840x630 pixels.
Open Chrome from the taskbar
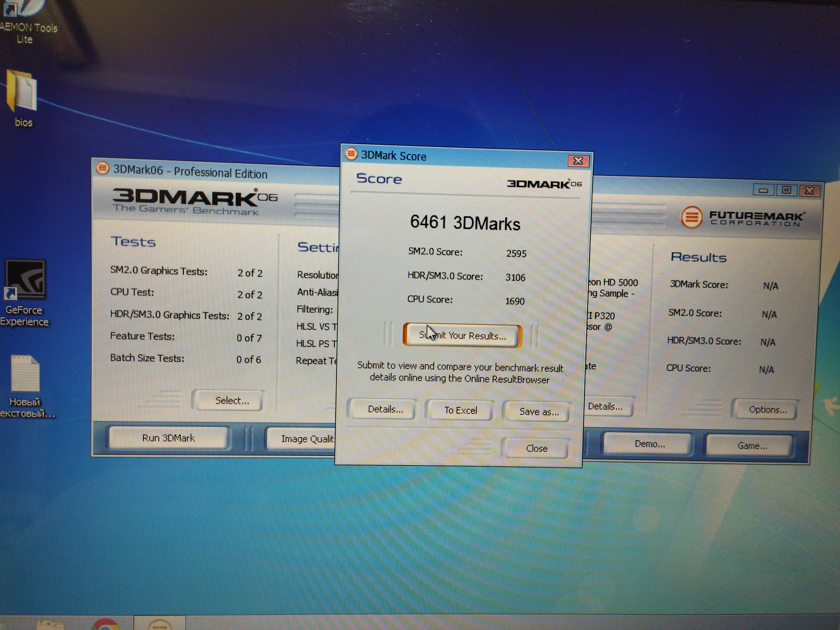pos(105,623)
